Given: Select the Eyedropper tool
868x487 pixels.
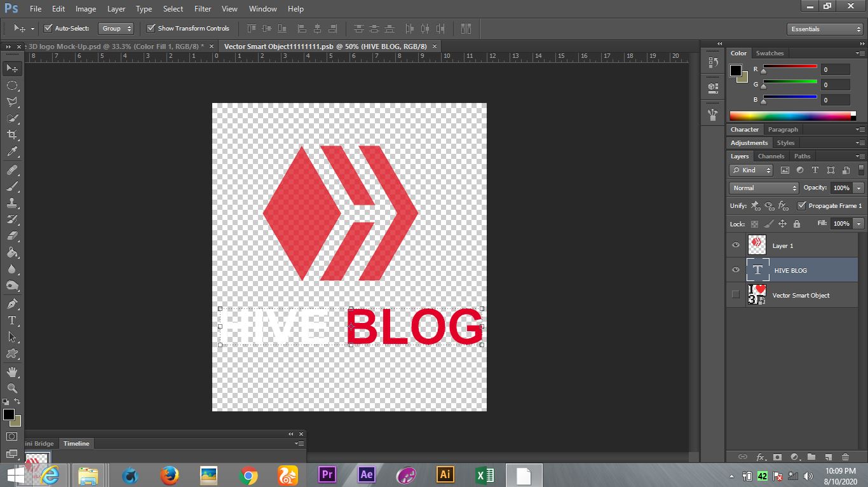Looking at the screenshot, I should 12,151.
